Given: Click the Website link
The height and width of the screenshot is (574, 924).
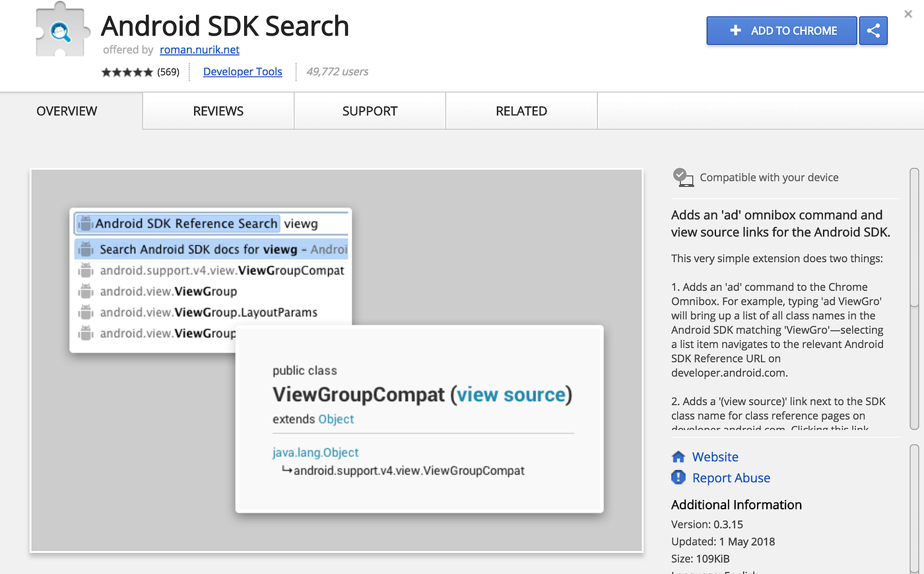Looking at the screenshot, I should pyautogui.click(x=715, y=457).
